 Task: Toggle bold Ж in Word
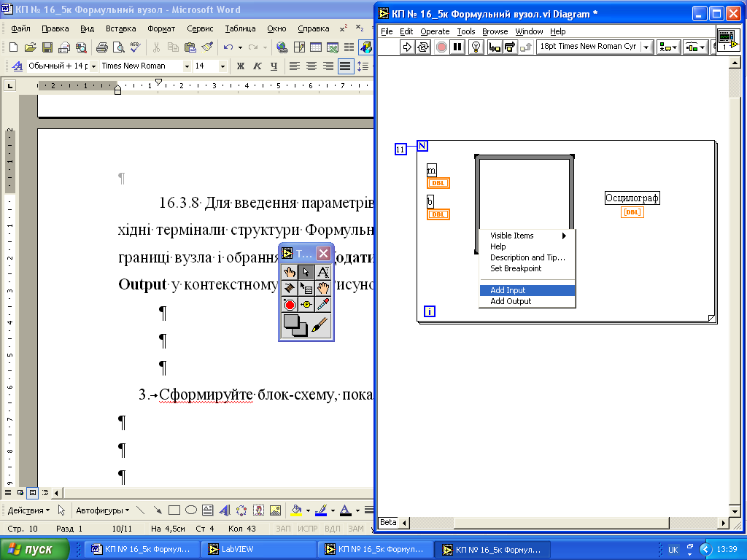click(241, 66)
